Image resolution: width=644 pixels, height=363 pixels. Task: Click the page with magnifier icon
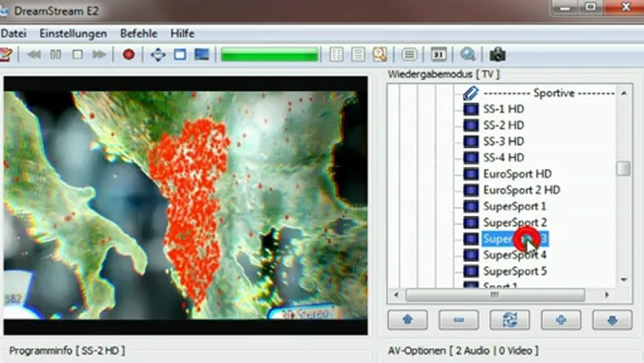coord(380,54)
